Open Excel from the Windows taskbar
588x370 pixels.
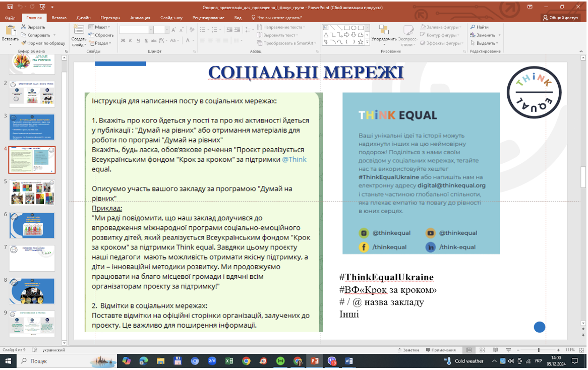coord(229,361)
